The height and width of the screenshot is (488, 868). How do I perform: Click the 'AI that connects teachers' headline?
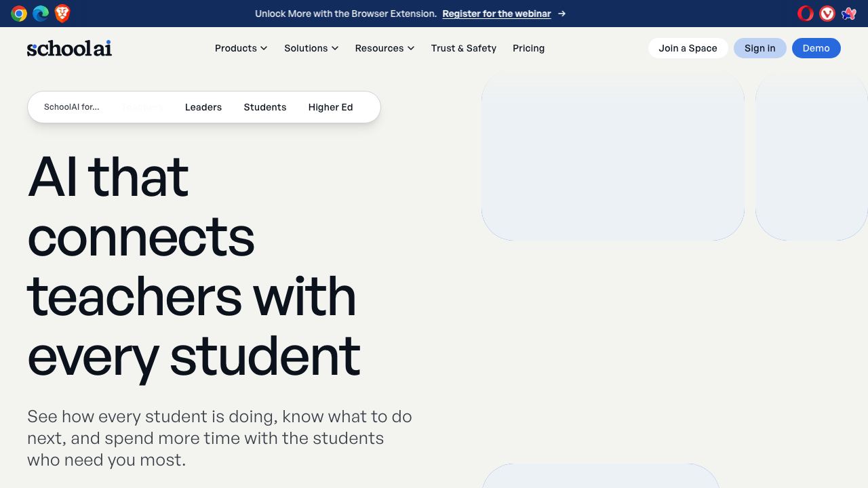coord(194,266)
